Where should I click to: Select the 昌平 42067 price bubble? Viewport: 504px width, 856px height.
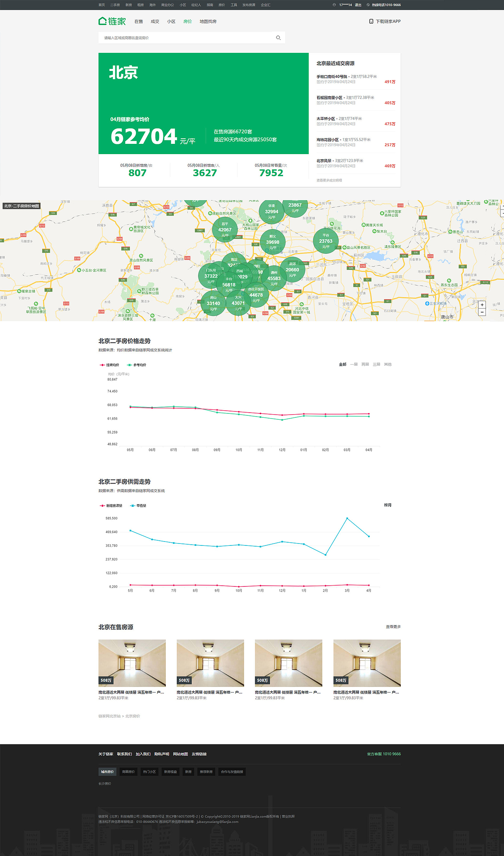pos(225,230)
